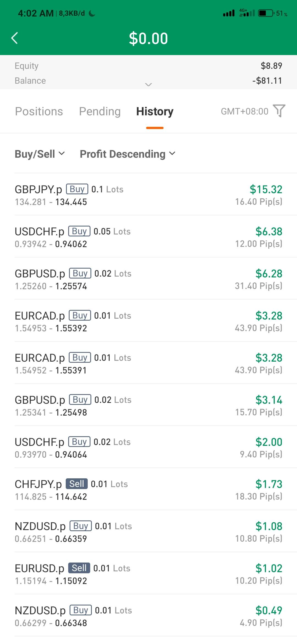Tap the battery status icon

click(x=266, y=13)
